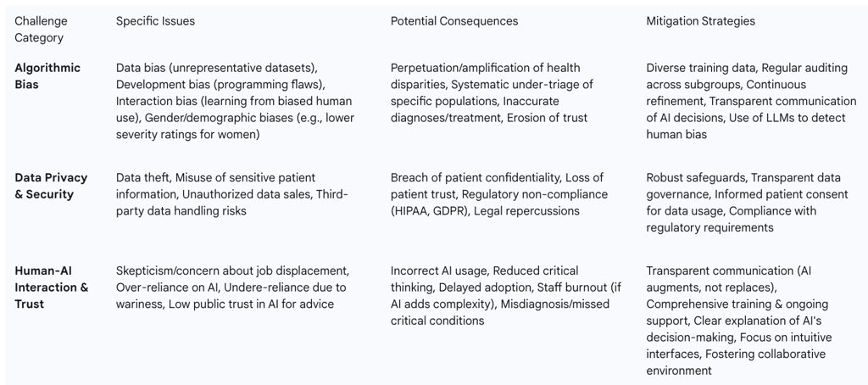Click the Challenge Category column header
This screenshot has height=385, width=868.
[41, 29]
